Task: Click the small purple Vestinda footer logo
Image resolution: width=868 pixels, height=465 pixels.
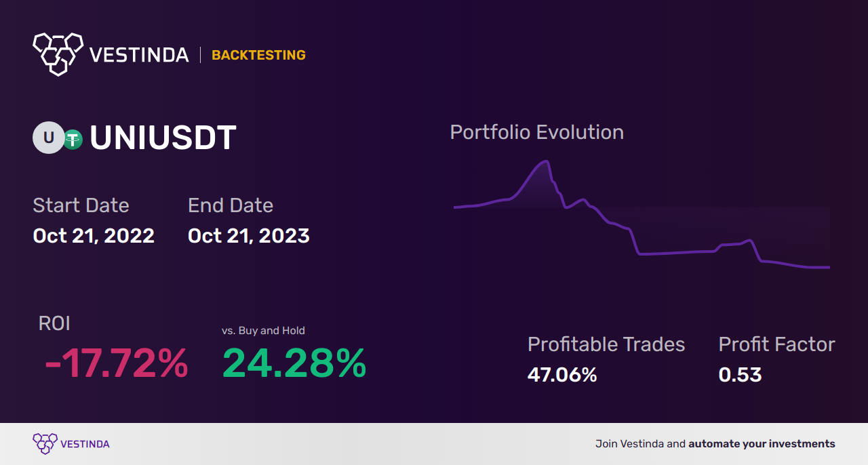Action: tap(45, 444)
